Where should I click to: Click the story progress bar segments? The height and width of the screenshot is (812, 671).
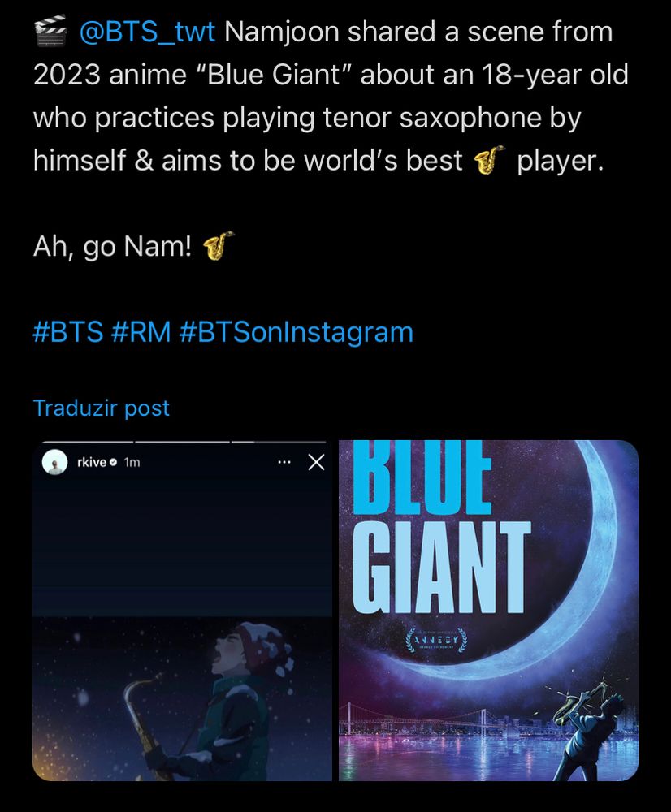184,442
